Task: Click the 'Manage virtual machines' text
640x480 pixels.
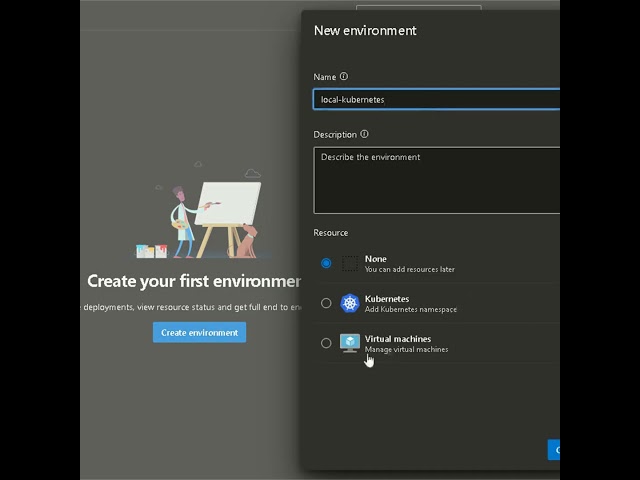Action: [x=407, y=349]
